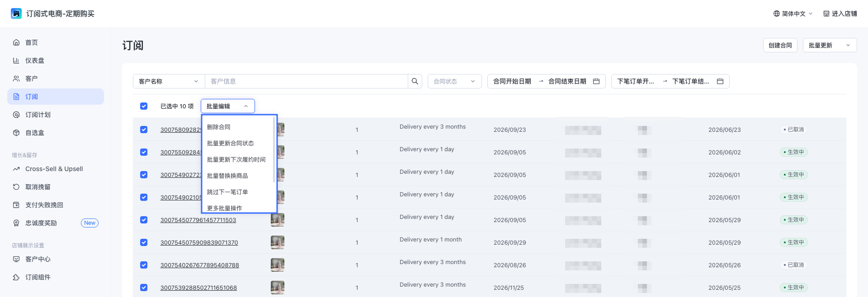Collapse the 批量编辑 dropdown
The height and width of the screenshot is (297, 868).
[x=227, y=106]
